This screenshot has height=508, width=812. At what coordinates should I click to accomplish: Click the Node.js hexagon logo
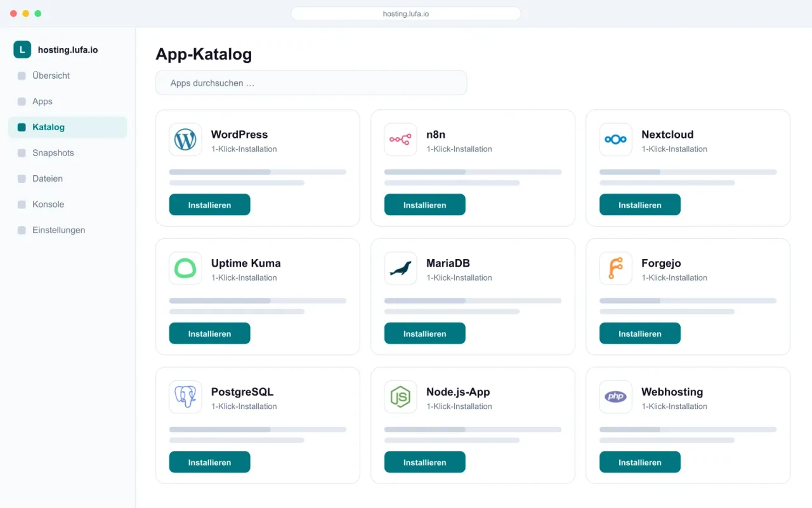[400, 397]
